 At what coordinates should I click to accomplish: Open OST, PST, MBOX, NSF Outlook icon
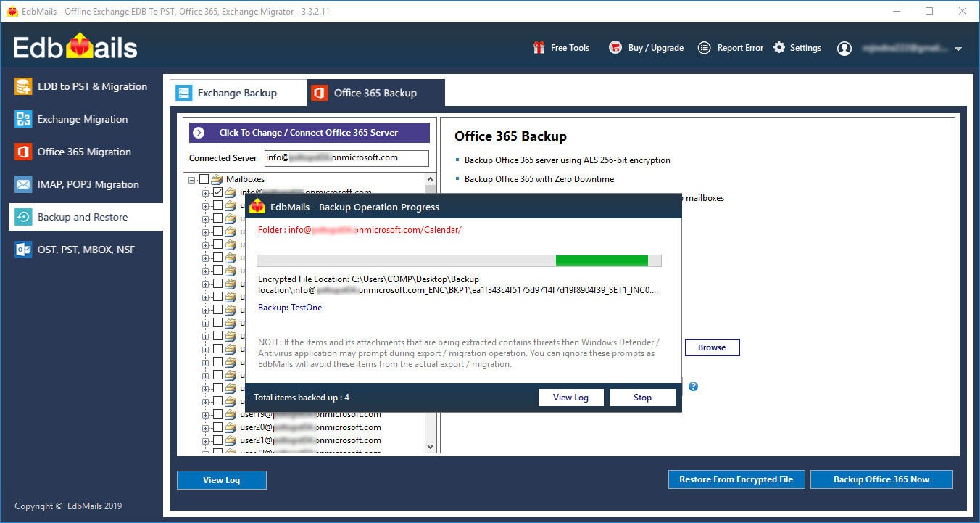tap(23, 250)
